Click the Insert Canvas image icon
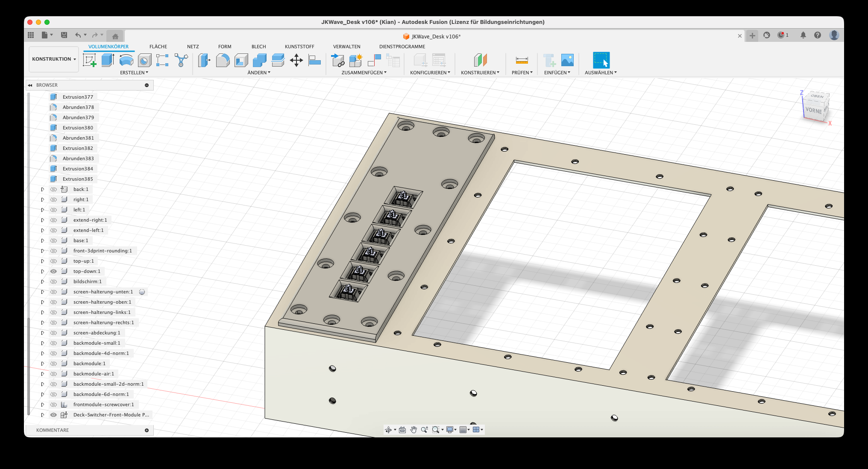This screenshot has width=868, height=469. pos(567,60)
